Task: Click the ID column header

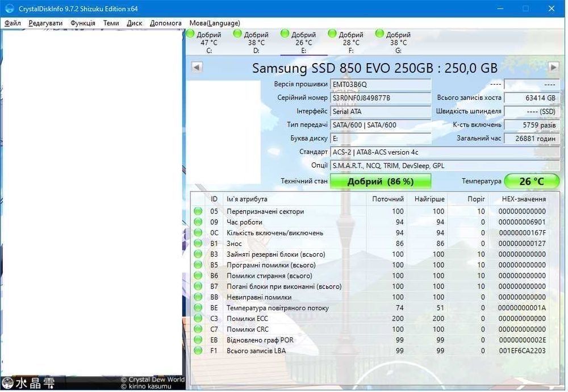Action: [214, 199]
